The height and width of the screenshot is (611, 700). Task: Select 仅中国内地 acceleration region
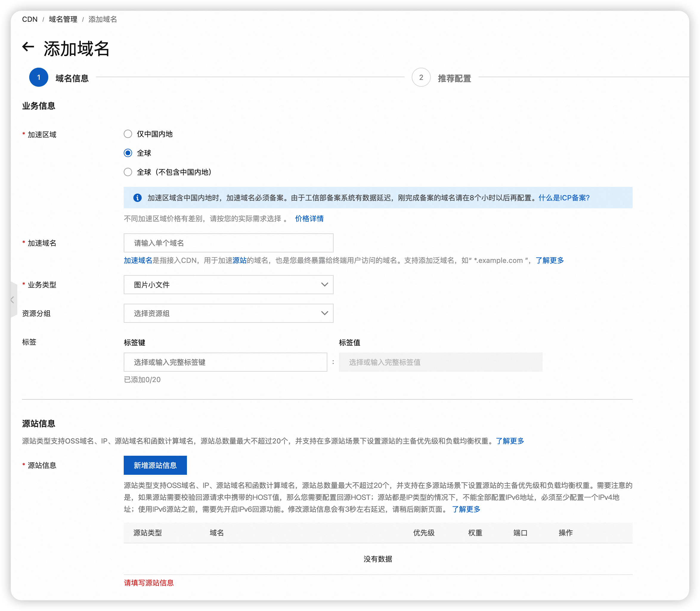click(128, 134)
